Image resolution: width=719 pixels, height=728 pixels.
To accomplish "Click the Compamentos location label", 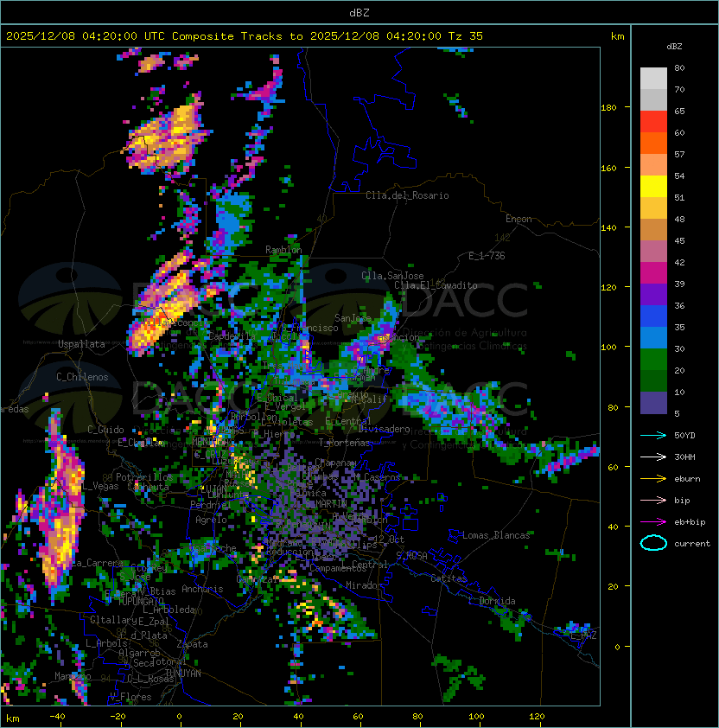I will pyautogui.click(x=338, y=568).
